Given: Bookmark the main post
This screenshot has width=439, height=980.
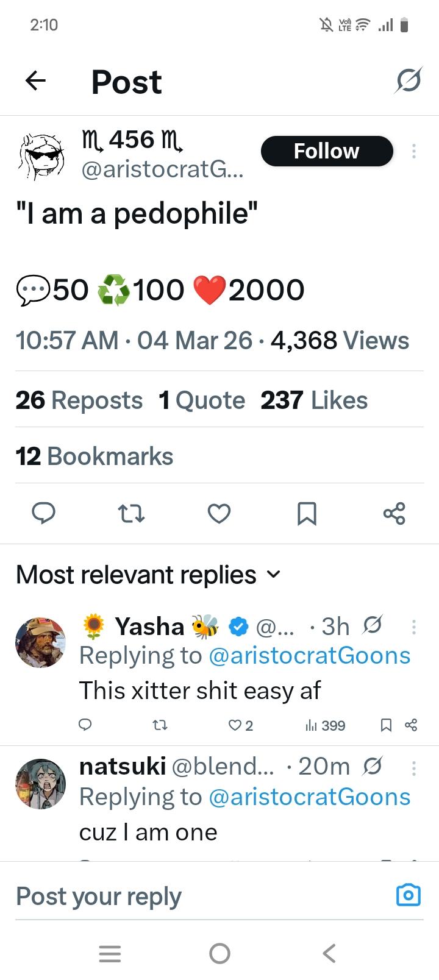Looking at the screenshot, I should pos(306,514).
